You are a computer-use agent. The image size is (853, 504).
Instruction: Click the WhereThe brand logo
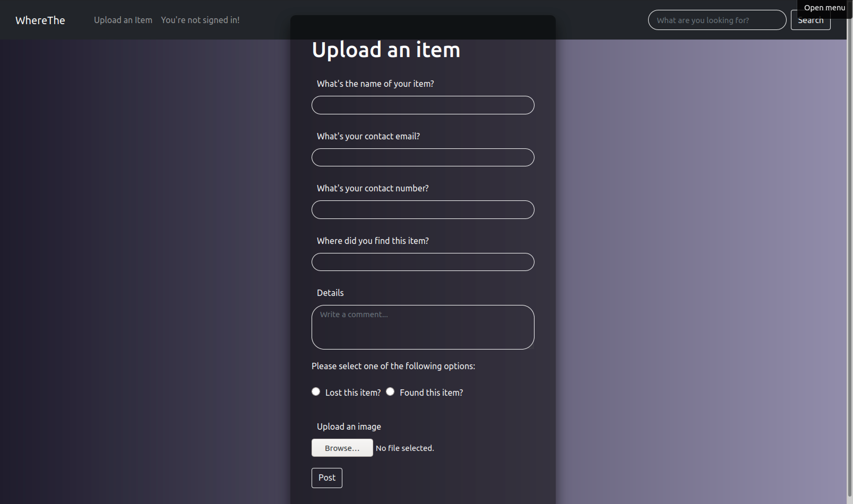click(40, 20)
